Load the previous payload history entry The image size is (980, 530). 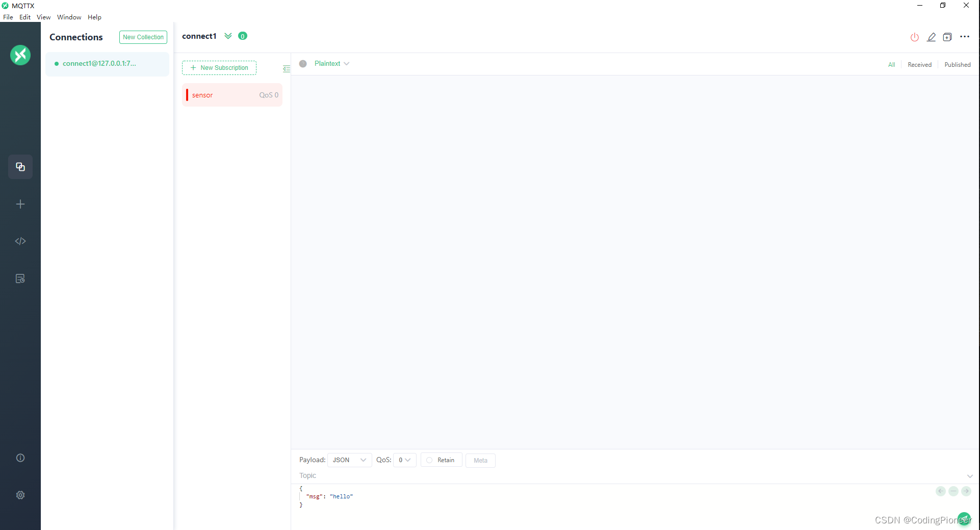(x=941, y=491)
